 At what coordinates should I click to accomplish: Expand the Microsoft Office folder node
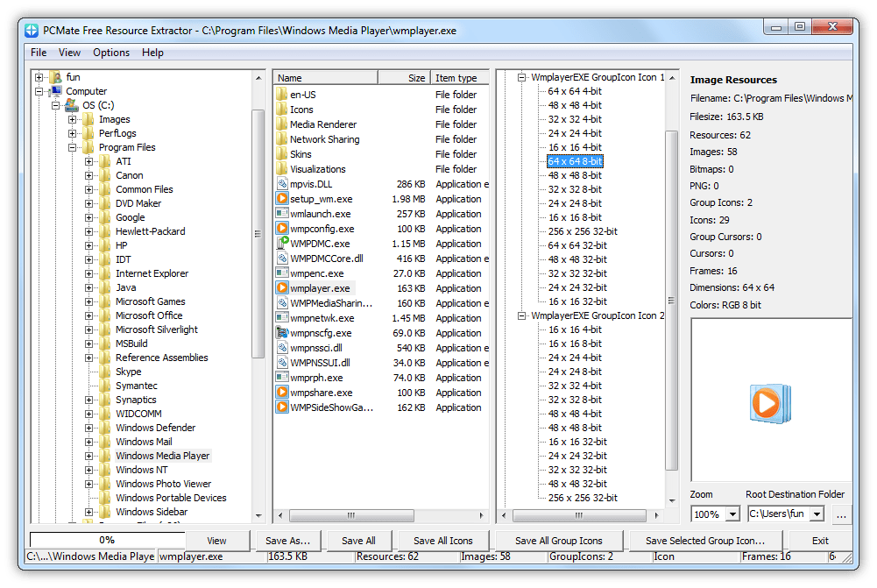tap(89, 315)
